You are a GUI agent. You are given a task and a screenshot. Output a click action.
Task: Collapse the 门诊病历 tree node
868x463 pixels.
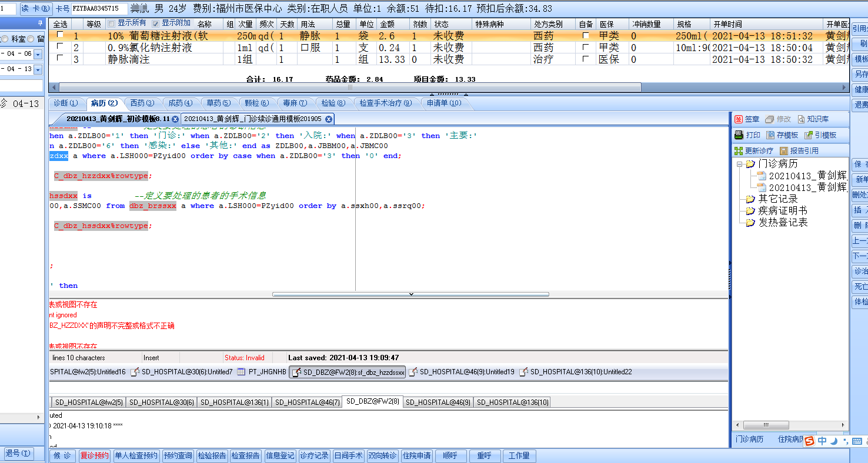(x=739, y=164)
